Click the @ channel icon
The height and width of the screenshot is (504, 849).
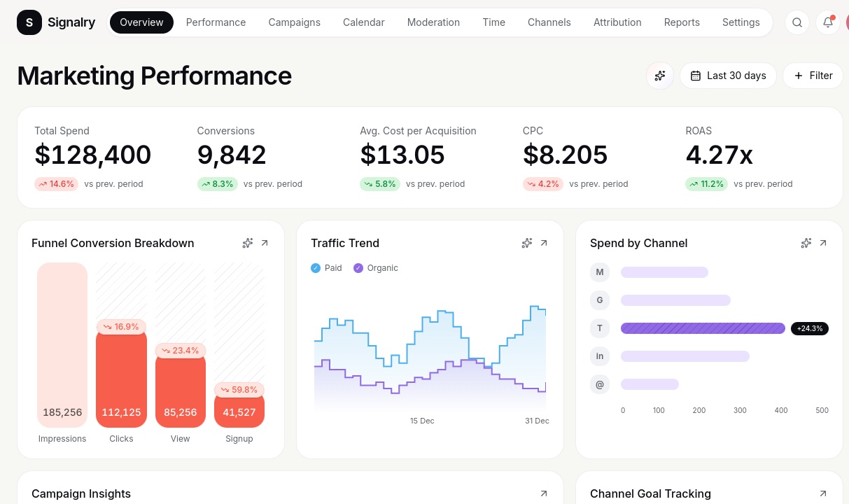click(x=600, y=384)
